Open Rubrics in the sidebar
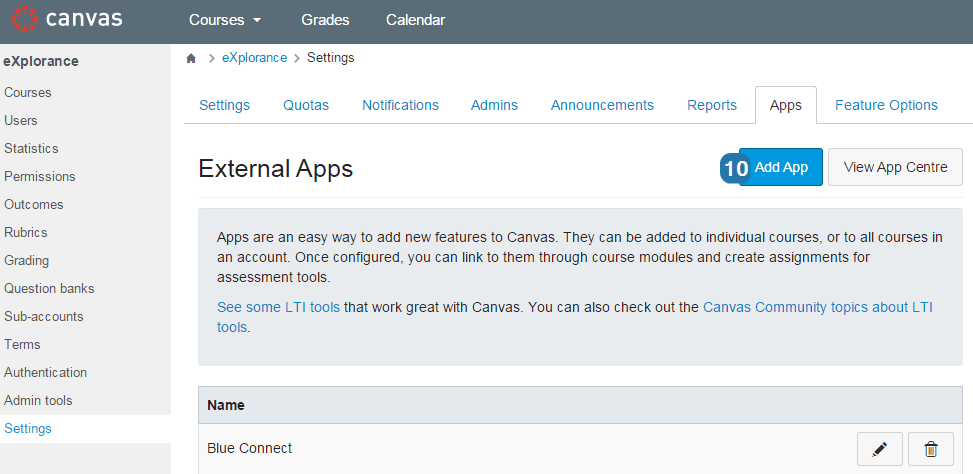Image resolution: width=973 pixels, height=474 pixels. pos(25,233)
